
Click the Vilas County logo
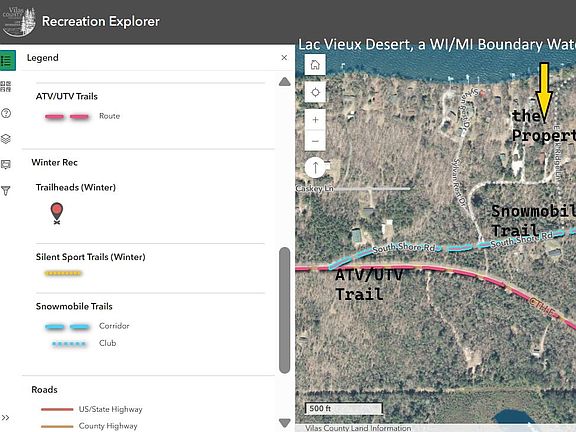click(x=19, y=21)
